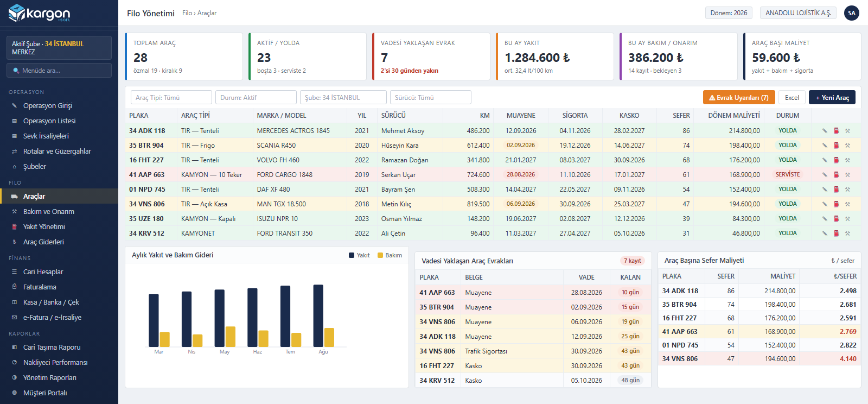The width and height of the screenshot is (868, 404).
Task: Click the SERVİSTE status badge for 41 AAP 663
Action: point(788,175)
